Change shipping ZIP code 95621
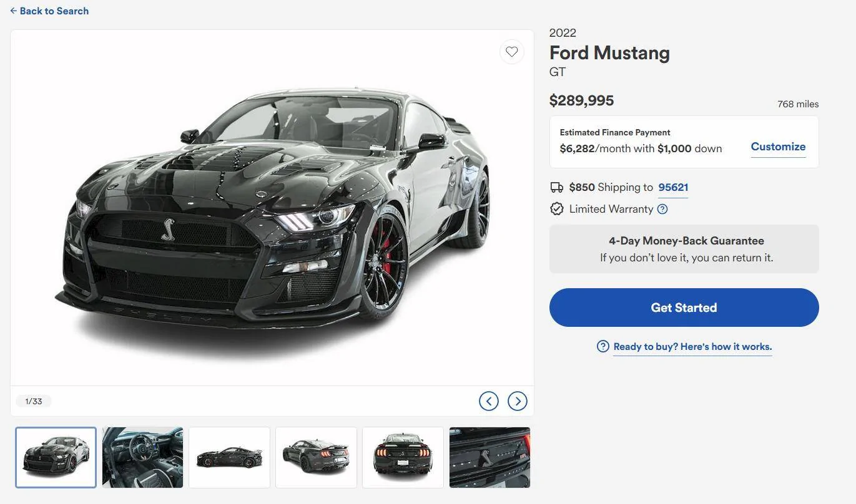Viewport: 856px width, 504px height. point(673,187)
